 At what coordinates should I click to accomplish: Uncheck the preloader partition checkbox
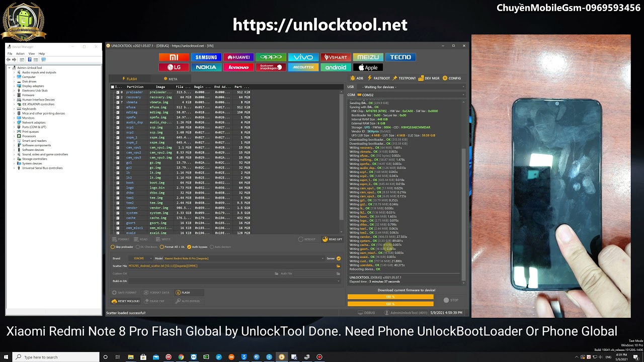tap(118, 93)
